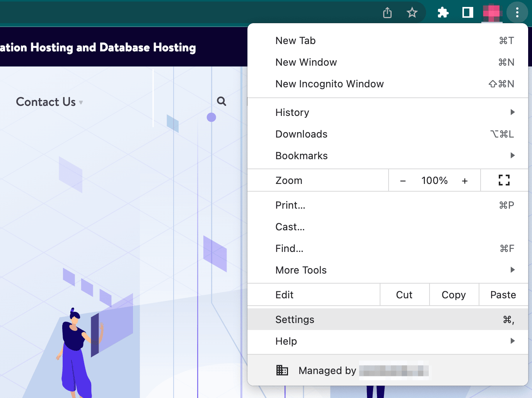Screen dimensions: 532x398
Task: Select Settings from the menu
Action: [387, 320]
